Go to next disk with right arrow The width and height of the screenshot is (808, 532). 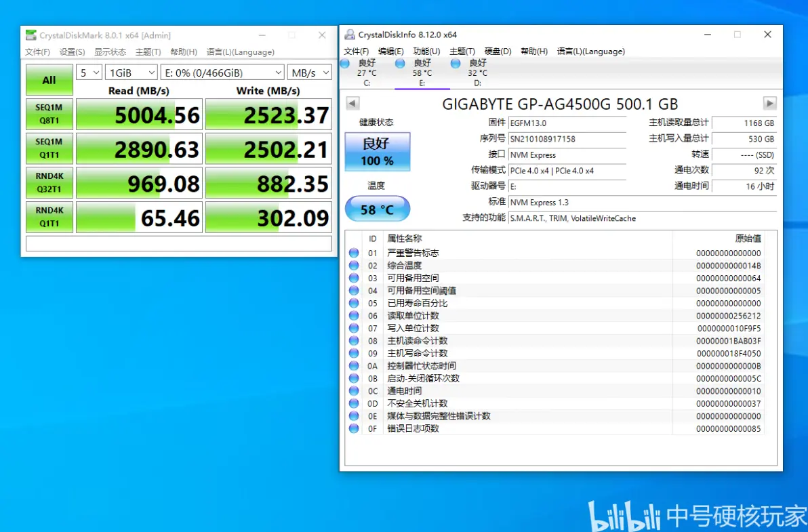(x=769, y=103)
